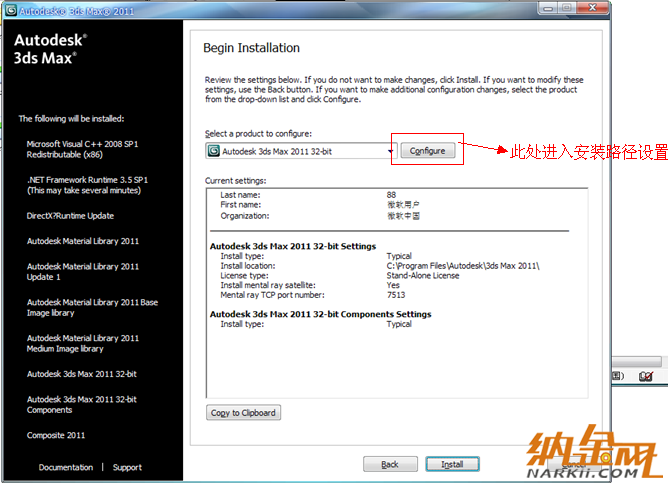
Task: Click the port number value 7513
Action: point(396,295)
